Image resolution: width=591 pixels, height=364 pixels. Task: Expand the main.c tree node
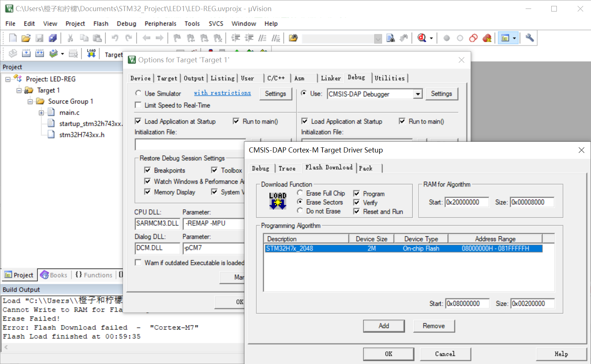pyautogui.click(x=41, y=112)
